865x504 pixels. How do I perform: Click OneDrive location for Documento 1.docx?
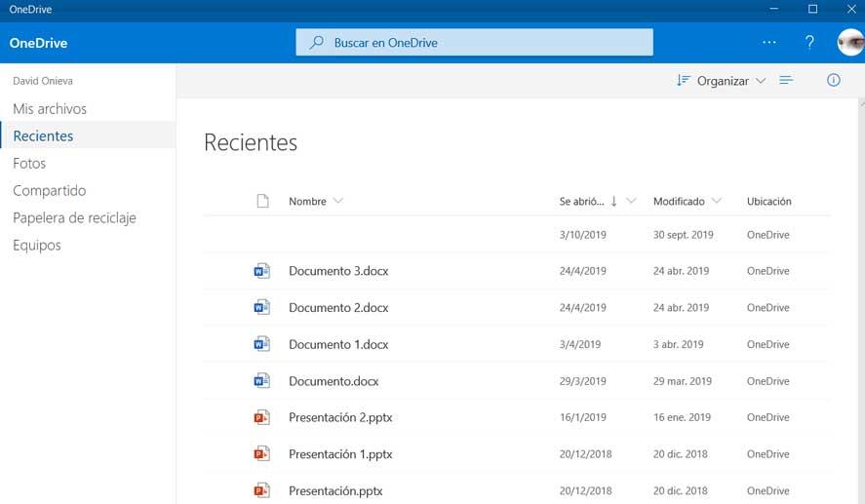[x=767, y=344]
